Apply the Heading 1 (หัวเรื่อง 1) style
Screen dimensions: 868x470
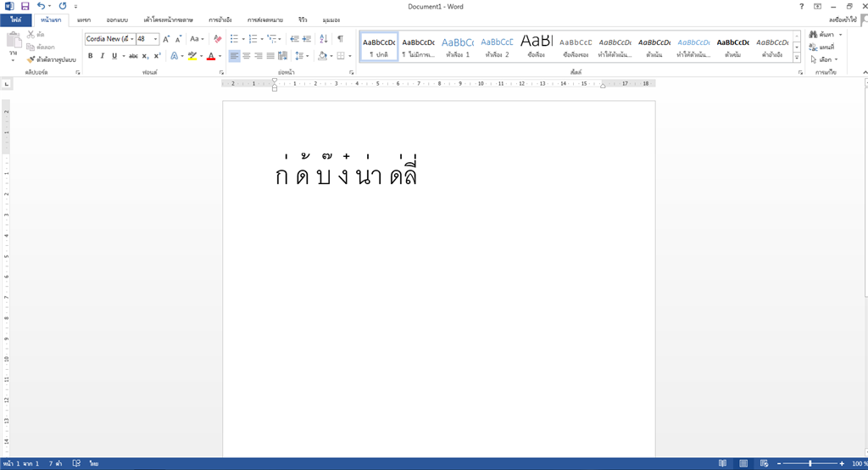(x=457, y=48)
